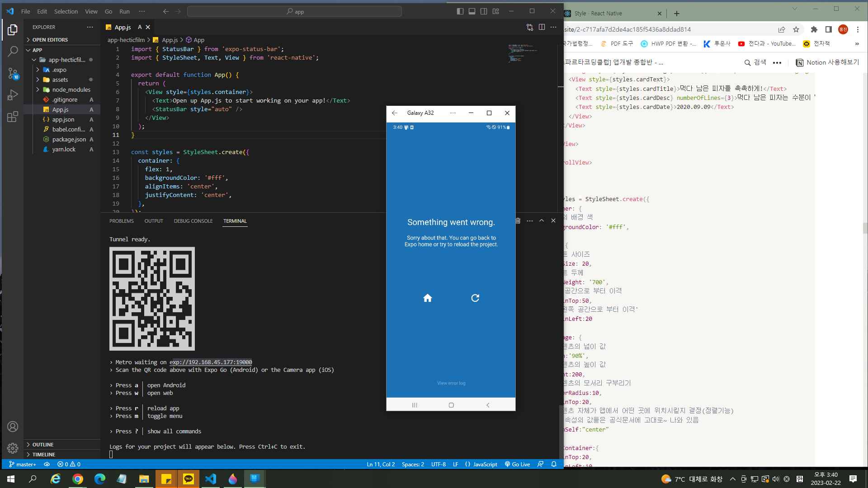The width and height of the screenshot is (868, 488).
Task: Open Run and Debug view
Action: click(13, 95)
